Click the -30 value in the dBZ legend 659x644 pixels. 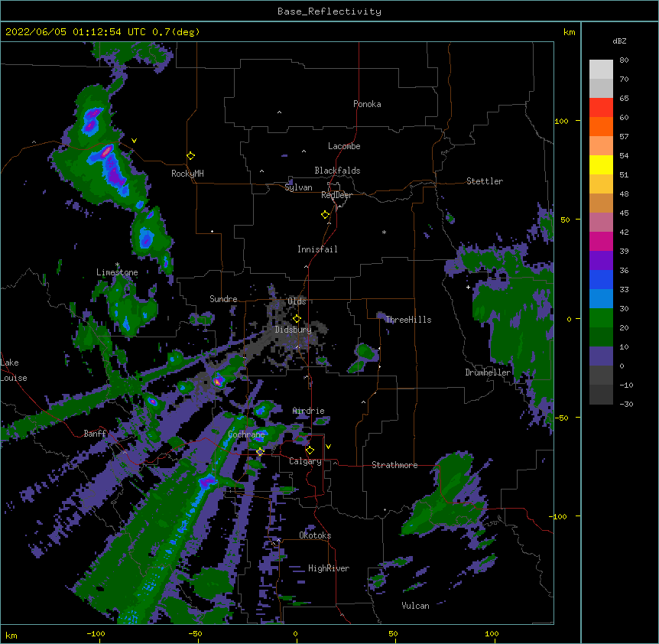[626, 405]
